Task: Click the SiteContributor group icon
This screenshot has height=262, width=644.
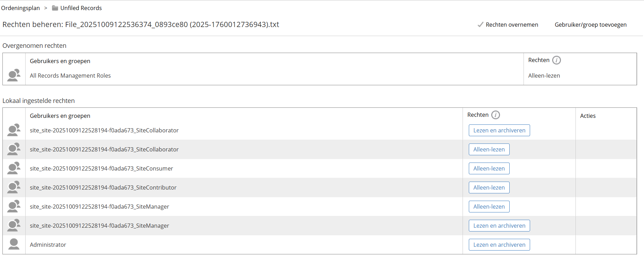Action: click(x=14, y=187)
